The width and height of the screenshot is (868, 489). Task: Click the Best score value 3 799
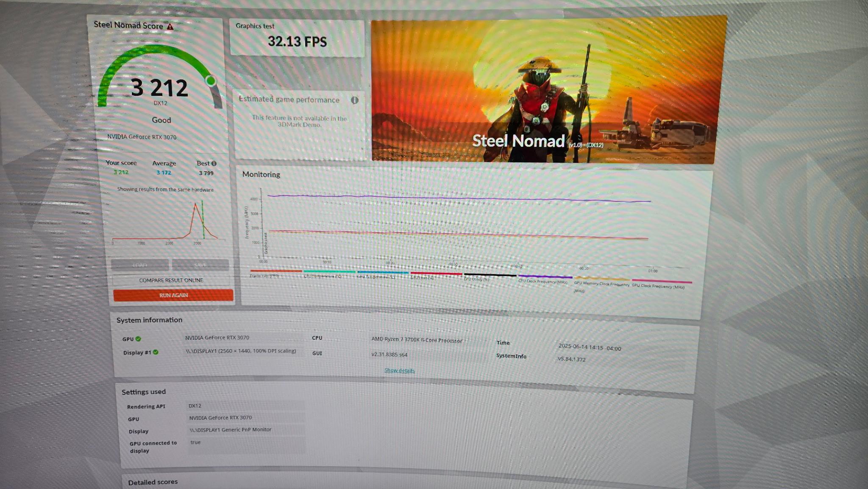(x=206, y=173)
